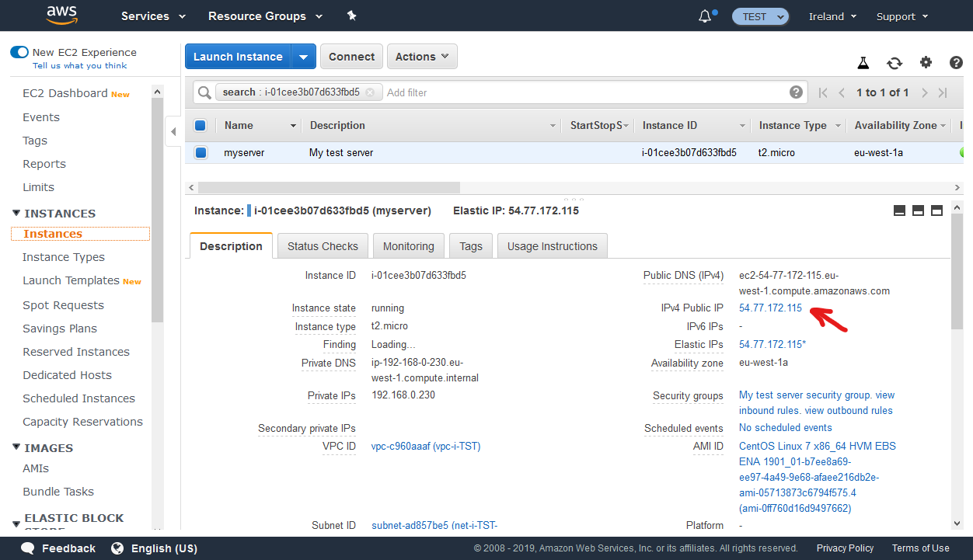
Task: Open the Elastic IPs 54.77.172.115* link
Action: pos(772,344)
